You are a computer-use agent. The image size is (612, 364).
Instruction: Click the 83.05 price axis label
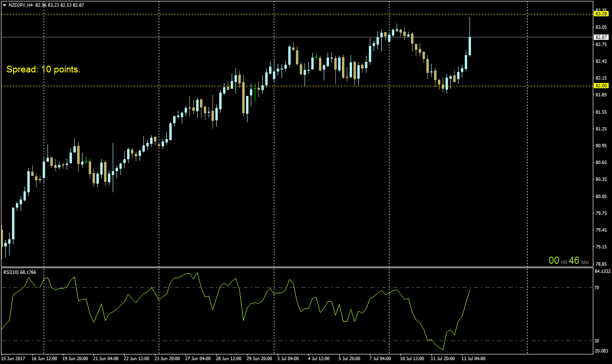point(600,27)
